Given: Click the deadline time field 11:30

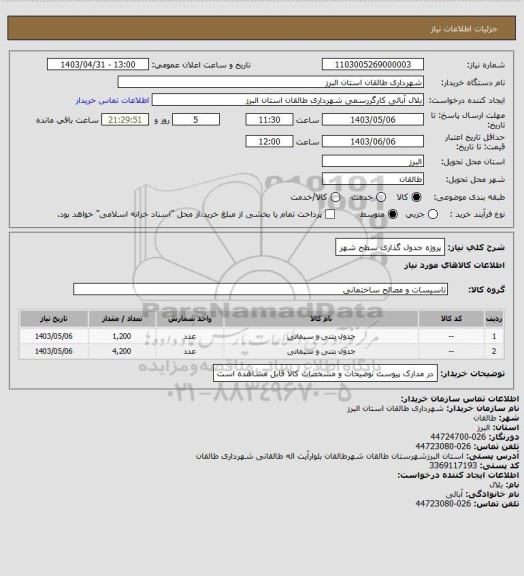Looking at the screenshot, I should click(x=269, y=120).
